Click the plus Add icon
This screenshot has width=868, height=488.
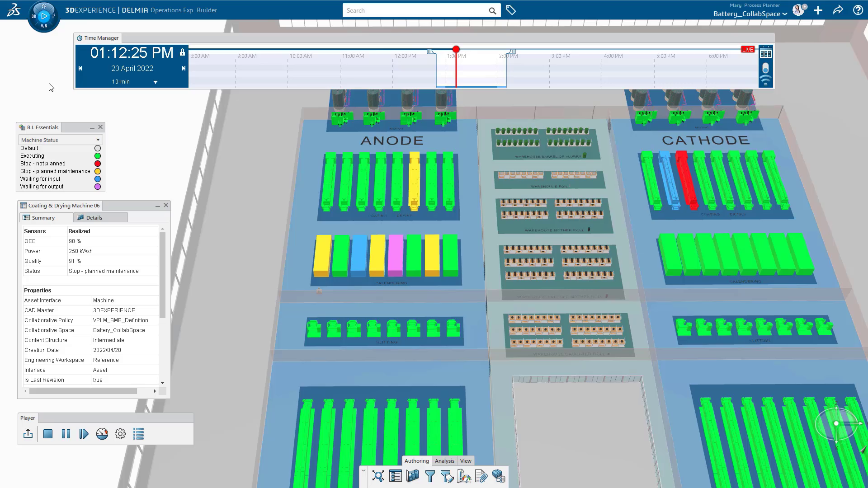click(818, 10)
